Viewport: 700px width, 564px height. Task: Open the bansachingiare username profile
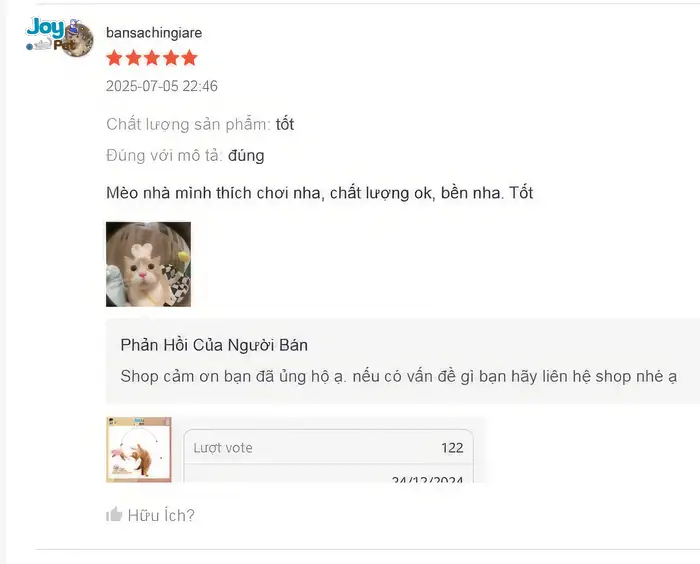154,33
